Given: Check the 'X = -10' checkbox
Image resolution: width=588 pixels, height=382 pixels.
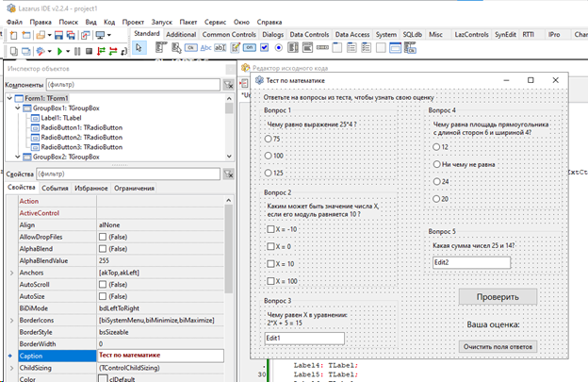Looking at the screenshot, I should [x=271, y=229].
